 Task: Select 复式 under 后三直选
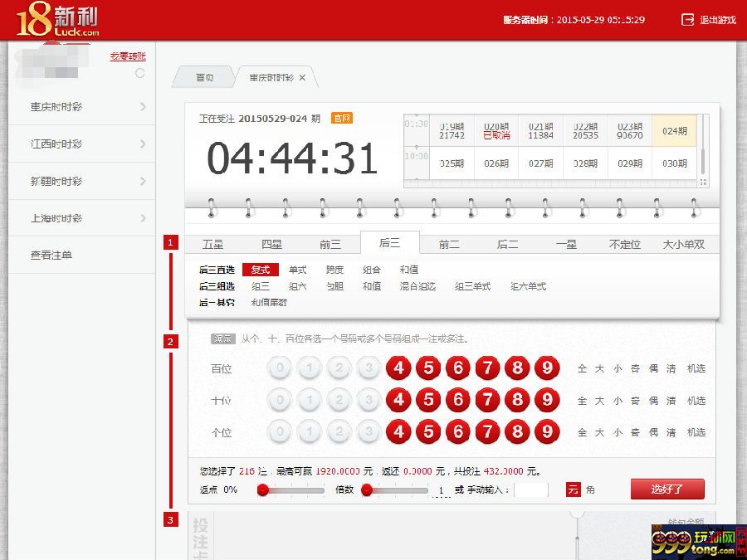261,270
